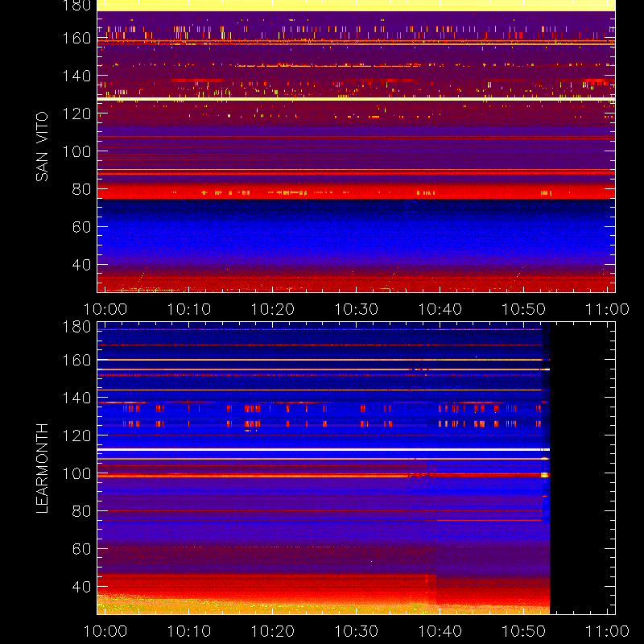Click the 10:10 time label under Learmonth plot
The width and height of the screenshot is (644, 644).
click(189, 631)
